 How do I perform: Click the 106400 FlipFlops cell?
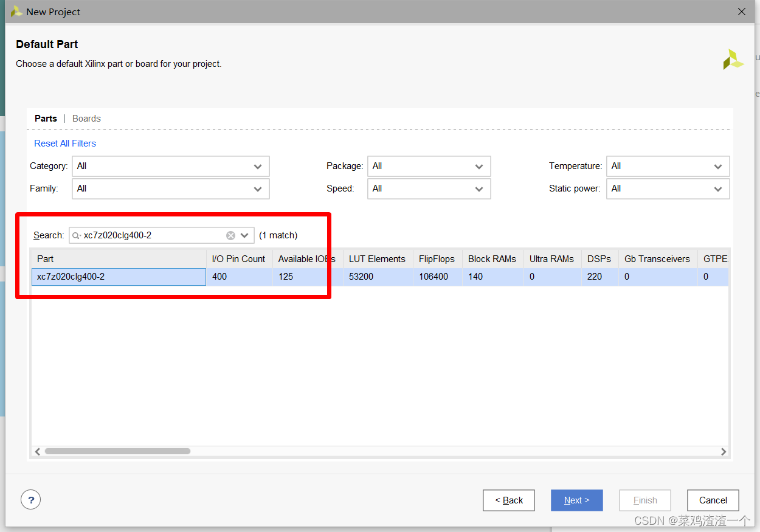[x=437, y=277]
